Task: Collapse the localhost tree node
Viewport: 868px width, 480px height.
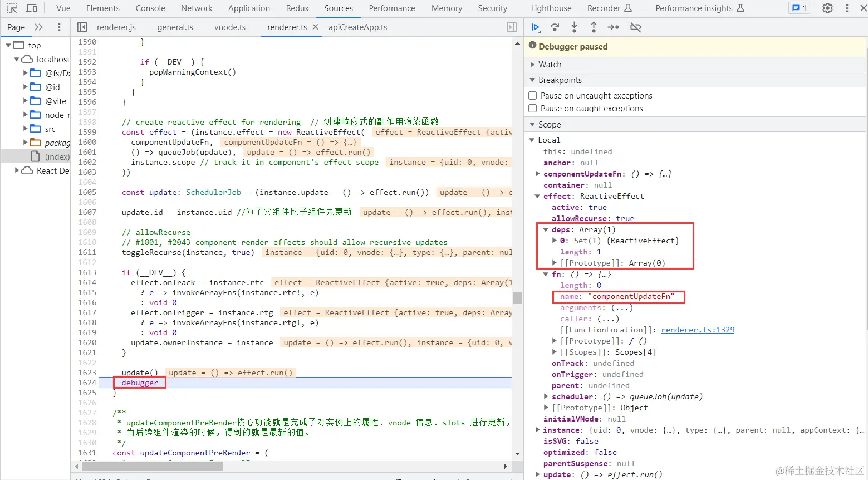Action: pyautogui.click(x=17, y=59)
